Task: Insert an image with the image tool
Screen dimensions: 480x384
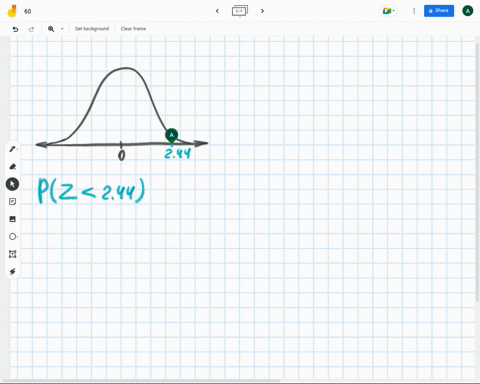Action: point(12,219)
